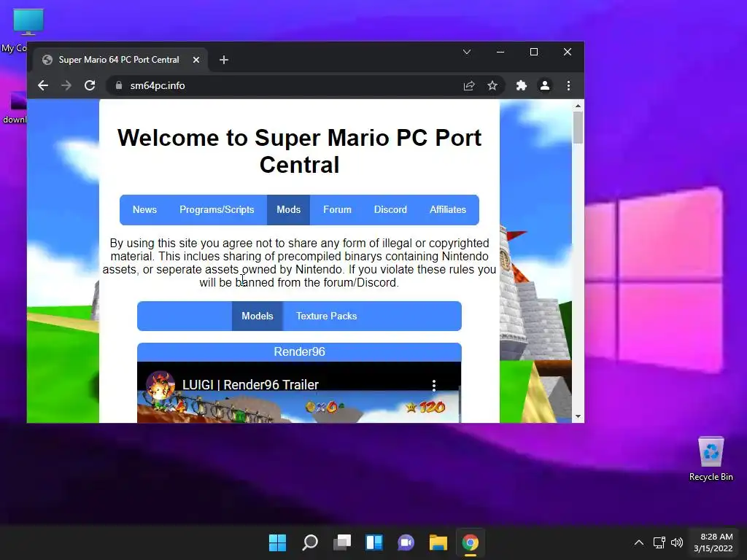Click the vertical scrollbar thumb
This screenshot has height=560, width=747.
578,127
